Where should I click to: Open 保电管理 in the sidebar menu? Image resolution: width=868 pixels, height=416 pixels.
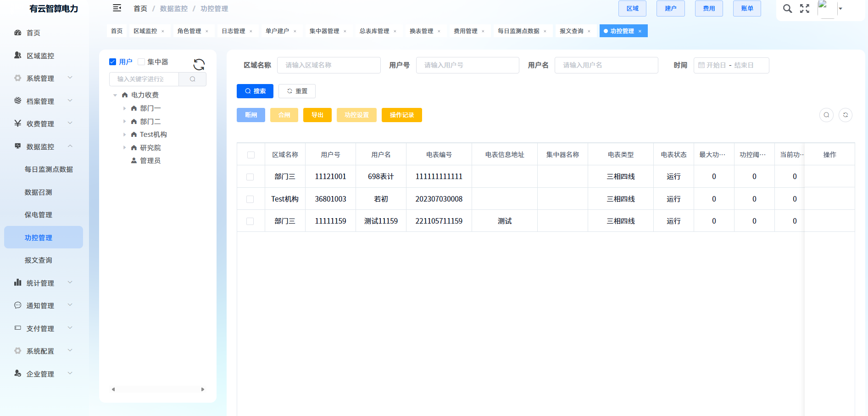39,215
